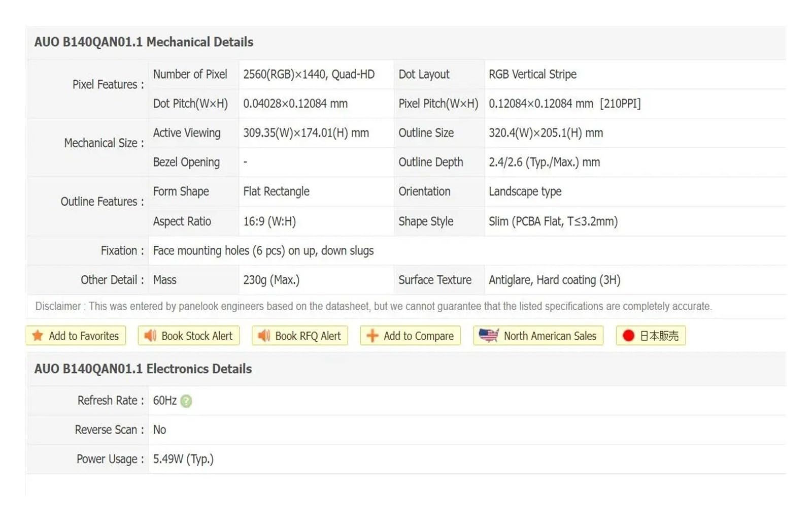Image resolution: width=812 pixels, height=522 pixels.
Task: Click the Other Detail row header
Action: point(112,280)
